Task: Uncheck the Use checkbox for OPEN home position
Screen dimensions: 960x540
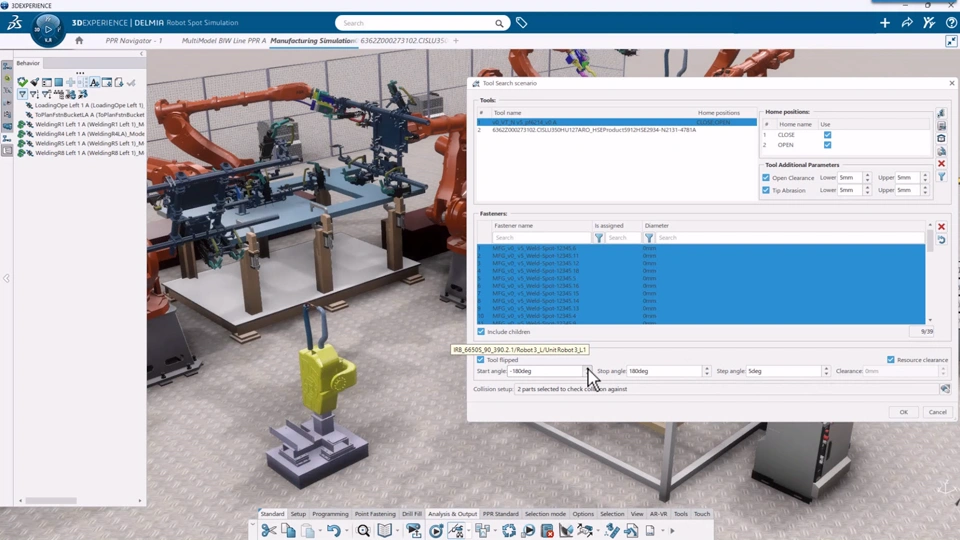Action: coord(827,145)
